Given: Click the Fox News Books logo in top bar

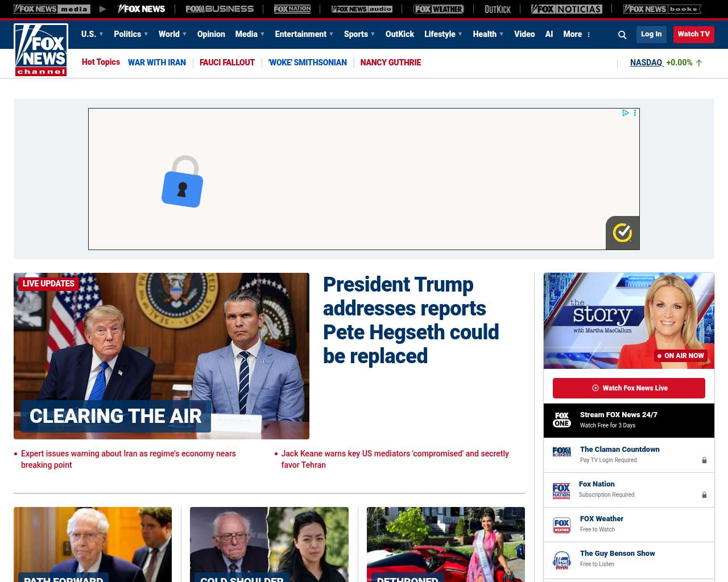Looking at the screenshot, I should (x=662, y=9).
